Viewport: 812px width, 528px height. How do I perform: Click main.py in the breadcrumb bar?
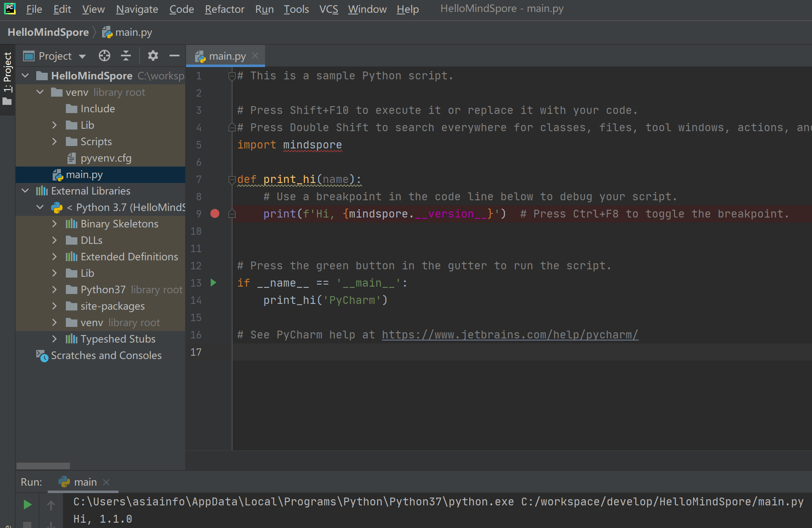coord(128,32)
